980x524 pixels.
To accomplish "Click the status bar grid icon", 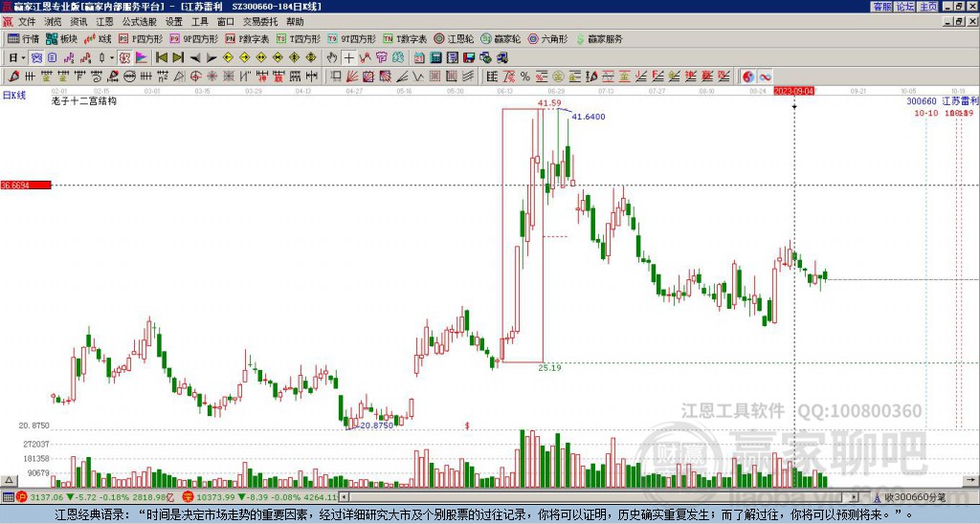I will [x=8, y=497].
